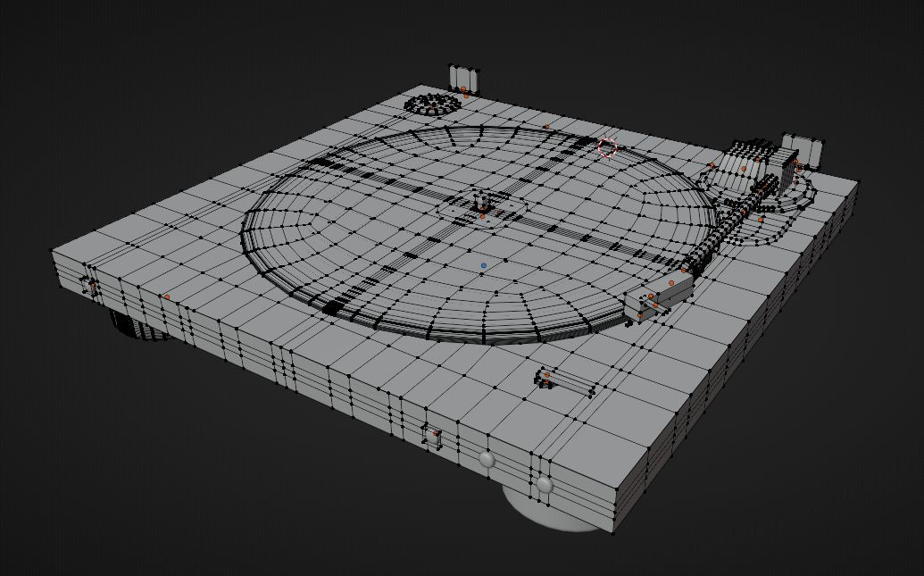Select the orange origin dot behind the platter
The image size is (924, 576).
546,126
